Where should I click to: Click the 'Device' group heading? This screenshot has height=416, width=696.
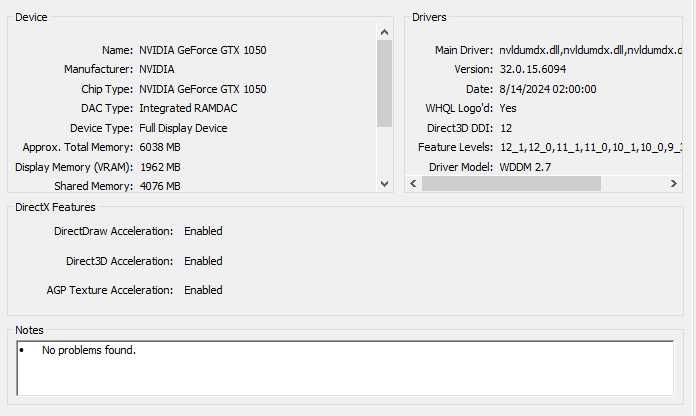(31, 17)
